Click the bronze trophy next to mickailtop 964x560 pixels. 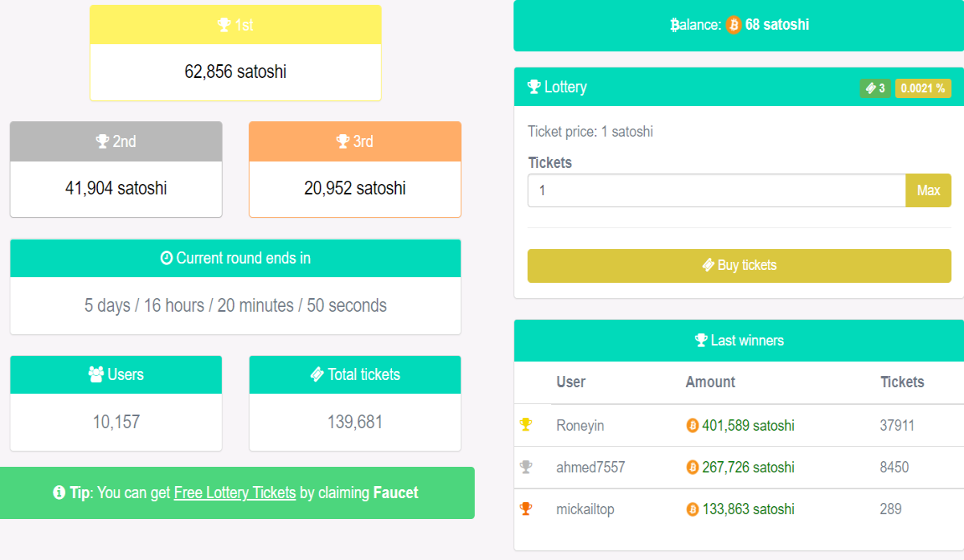[525, 508]
